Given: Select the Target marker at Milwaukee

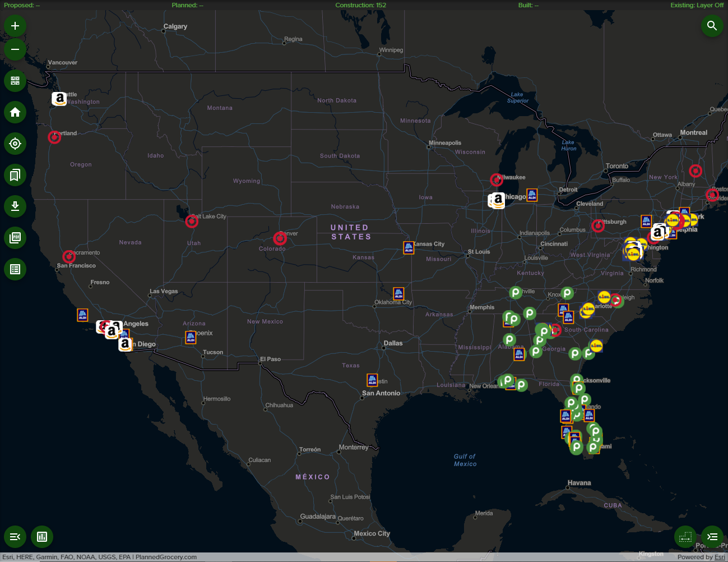Looking at the screenshot, I should [x=497, y=180].
